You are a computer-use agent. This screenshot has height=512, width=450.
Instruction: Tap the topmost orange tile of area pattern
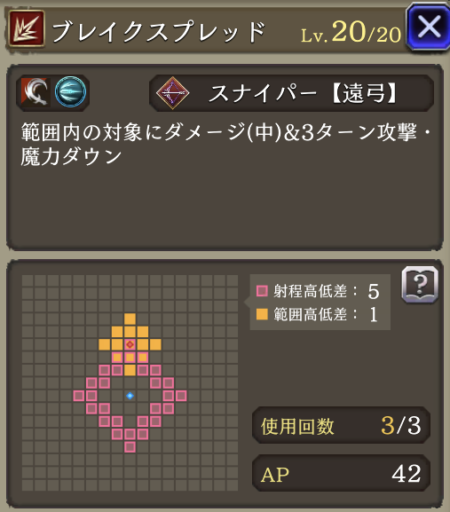coord(130,319)
